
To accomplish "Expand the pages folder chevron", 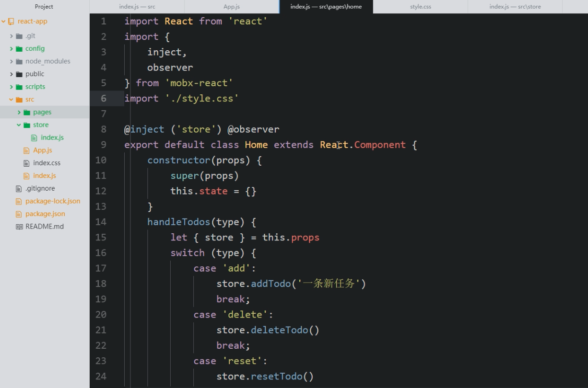I will coord(19,112).
